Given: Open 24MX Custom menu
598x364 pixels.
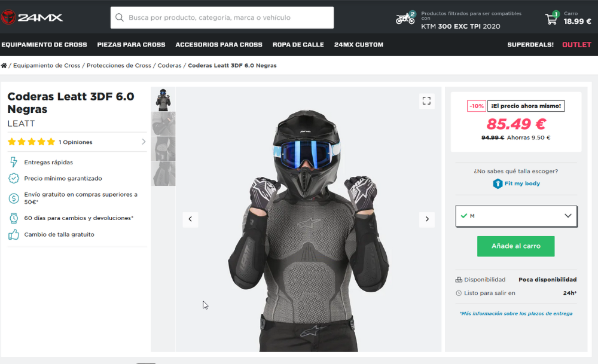Looking at the screenshot, I should (359, 45).
